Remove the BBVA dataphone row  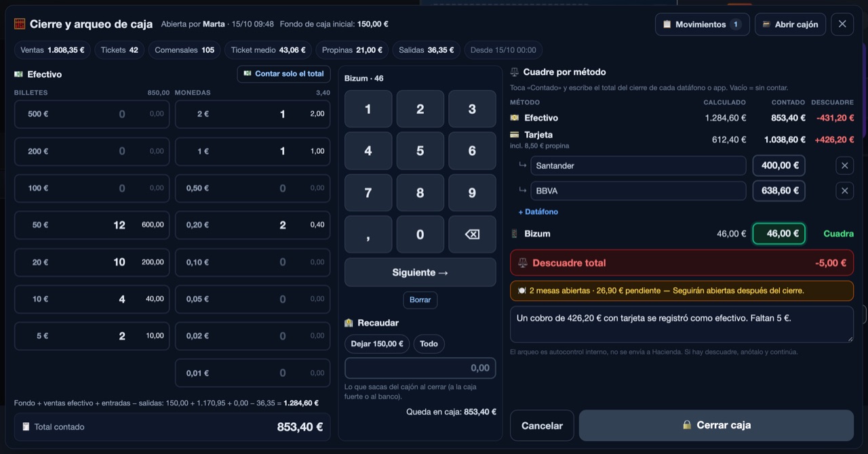pyautogui.click(x=844, y=191)
